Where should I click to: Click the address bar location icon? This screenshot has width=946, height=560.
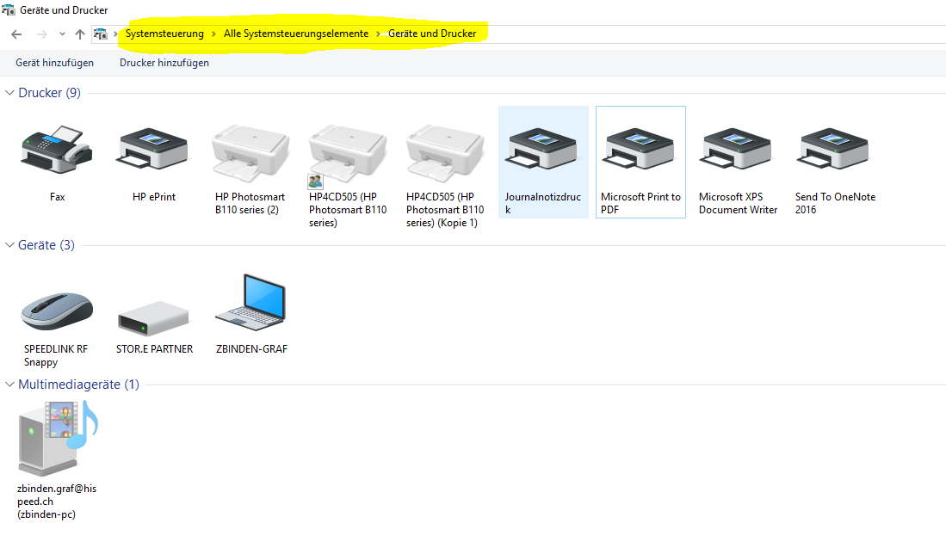point(100,34)
